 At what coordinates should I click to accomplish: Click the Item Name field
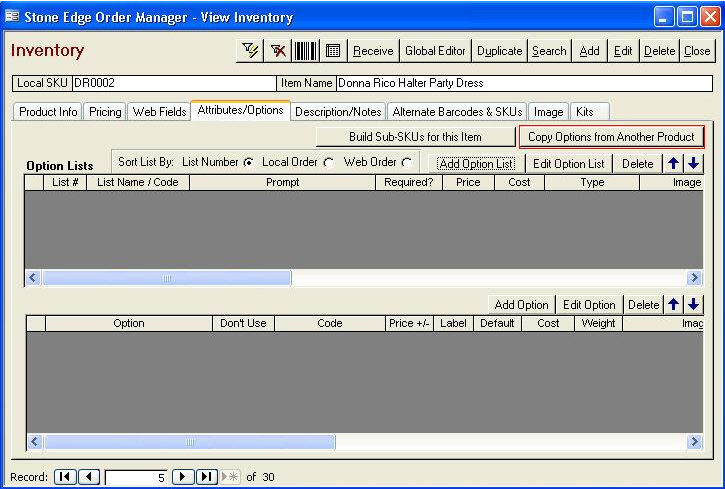[524, 83]
